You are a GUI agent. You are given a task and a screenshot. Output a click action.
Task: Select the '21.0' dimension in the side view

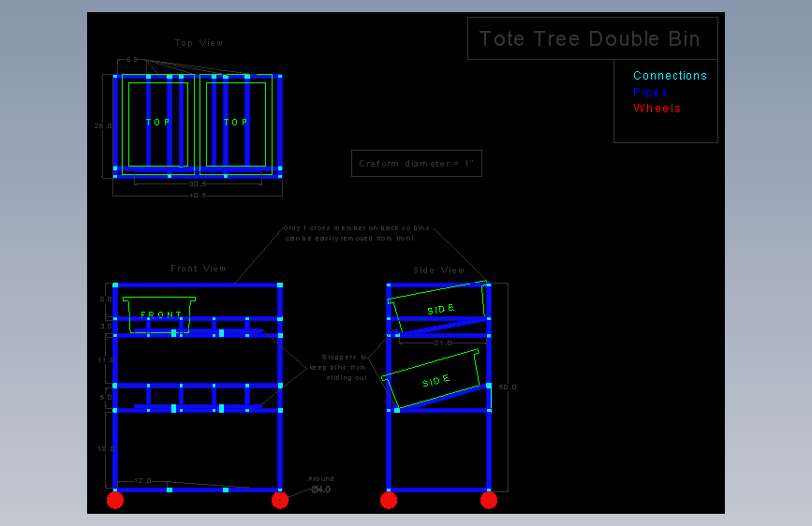pyautogui.click(x=443, y=343)
